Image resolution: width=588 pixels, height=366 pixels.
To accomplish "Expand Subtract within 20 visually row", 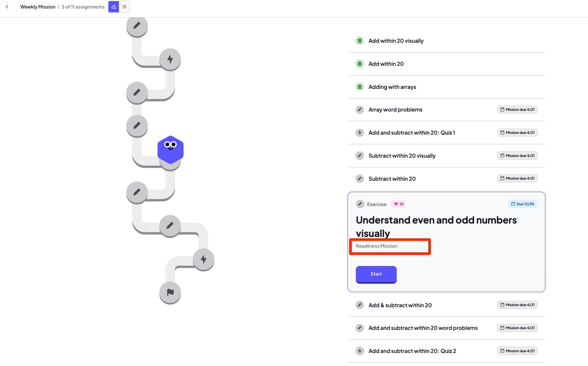I will 446,156.
